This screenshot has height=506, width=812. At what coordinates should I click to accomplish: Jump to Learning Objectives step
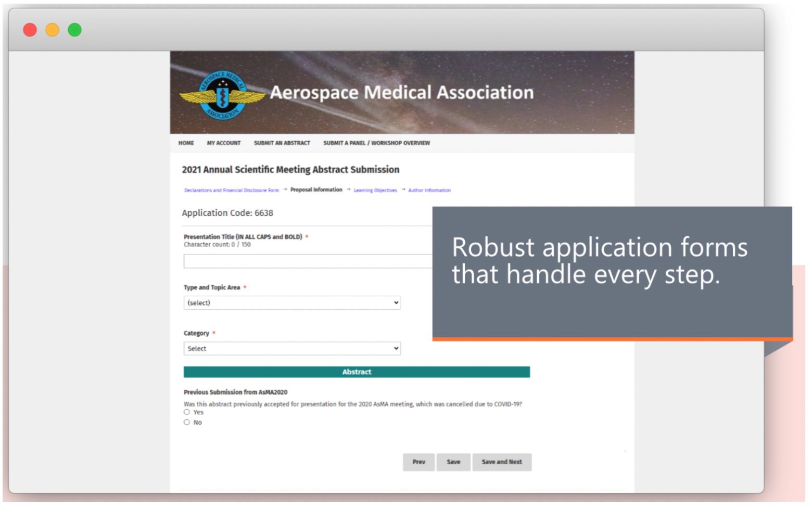click(375, 191)
